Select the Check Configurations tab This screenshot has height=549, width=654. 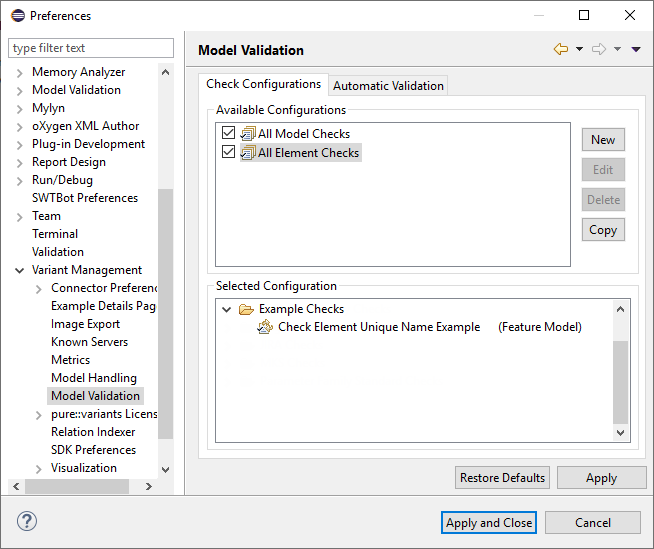click(x=263, y=85)
